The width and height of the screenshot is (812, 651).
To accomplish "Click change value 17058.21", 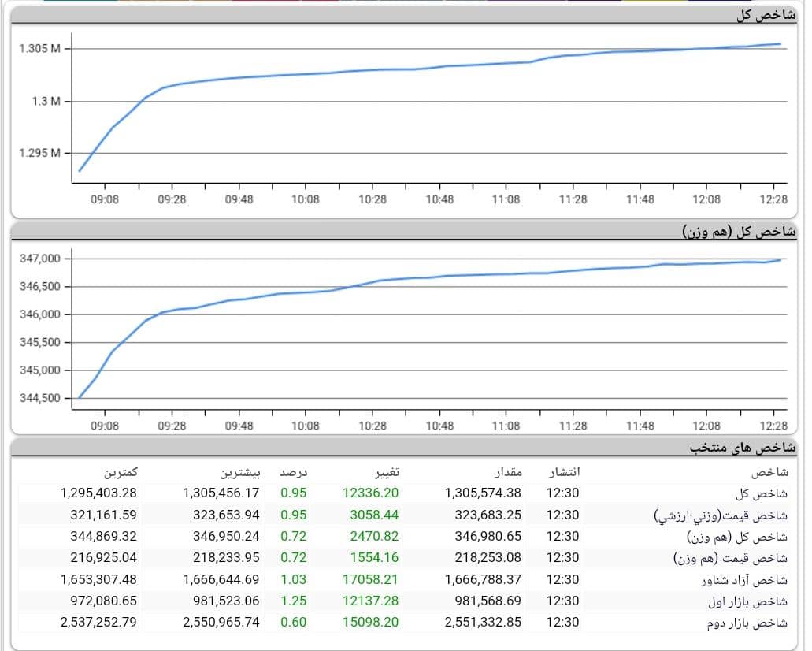I will pos(370,579).
